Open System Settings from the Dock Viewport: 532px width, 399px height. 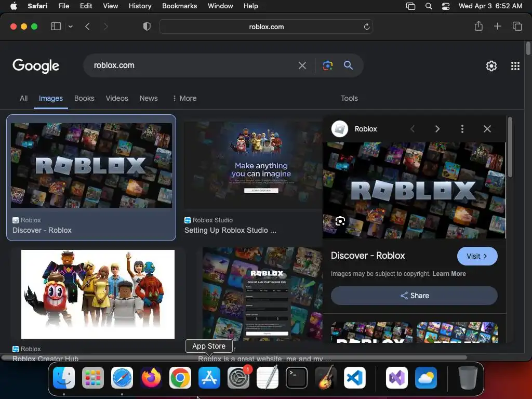tap(238, 378)
